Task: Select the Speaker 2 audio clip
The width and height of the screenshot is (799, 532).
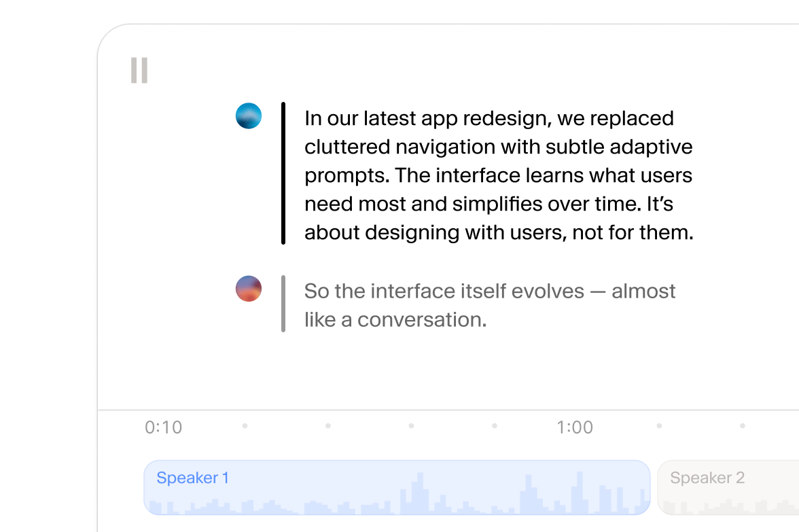Action: (x=727, y=487)
